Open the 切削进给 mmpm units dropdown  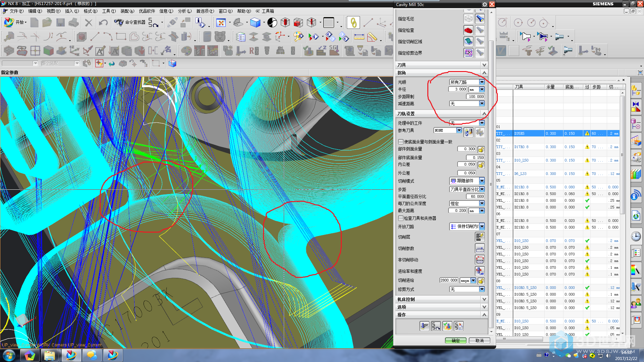[468, 281]
